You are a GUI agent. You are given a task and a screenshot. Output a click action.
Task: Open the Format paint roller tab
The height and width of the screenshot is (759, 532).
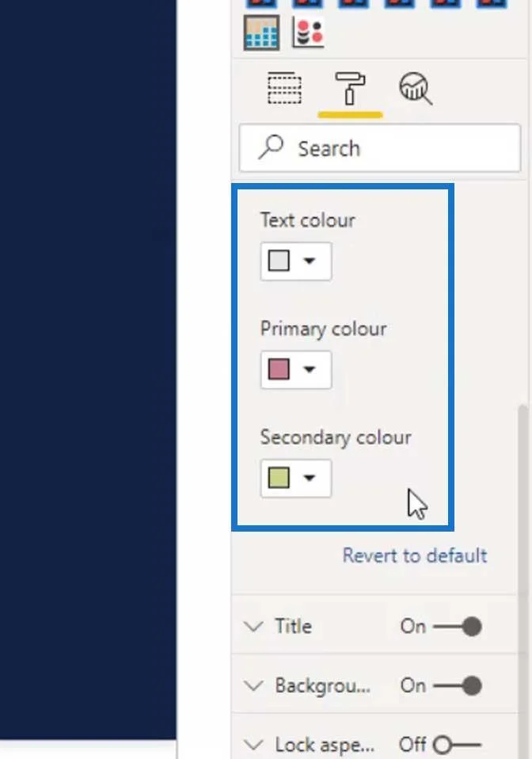coord(350,88)
